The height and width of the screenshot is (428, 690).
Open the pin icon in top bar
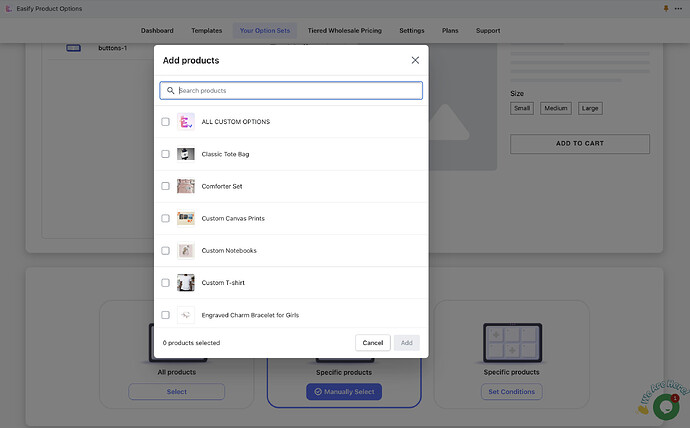(x=666, y=8)
